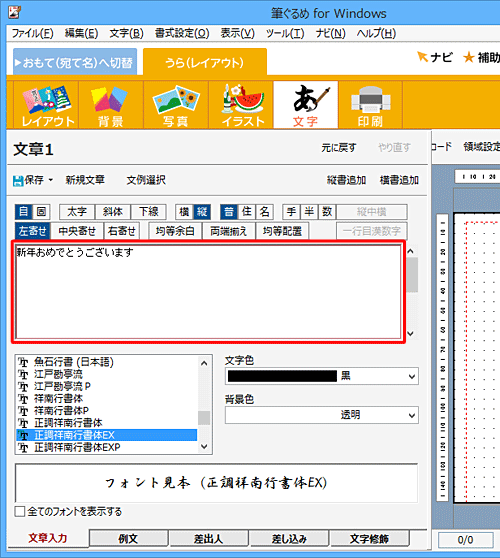Click 新規文章 new text button

click(x=85, y=180)
